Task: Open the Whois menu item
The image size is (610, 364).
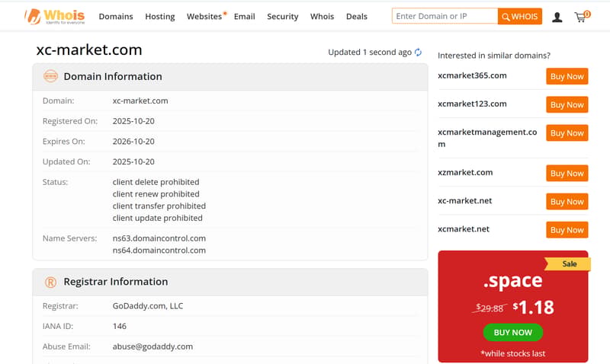Action: click(322, 16)
